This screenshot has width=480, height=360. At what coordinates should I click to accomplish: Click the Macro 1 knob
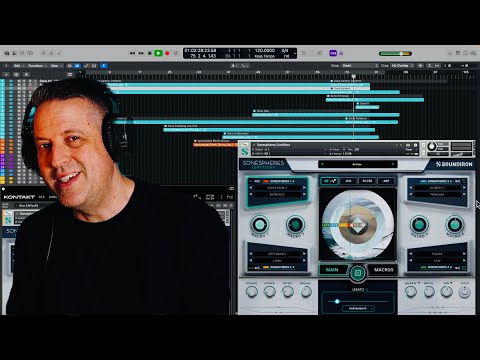tap(259, 225)
